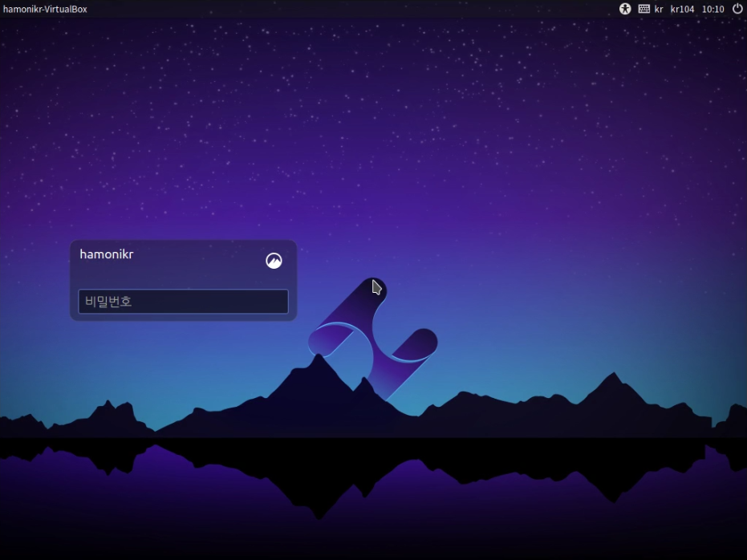Focus the 비밀번호 password field
The height and width of the screenshot is (560, 747).
tap(183, 302)
